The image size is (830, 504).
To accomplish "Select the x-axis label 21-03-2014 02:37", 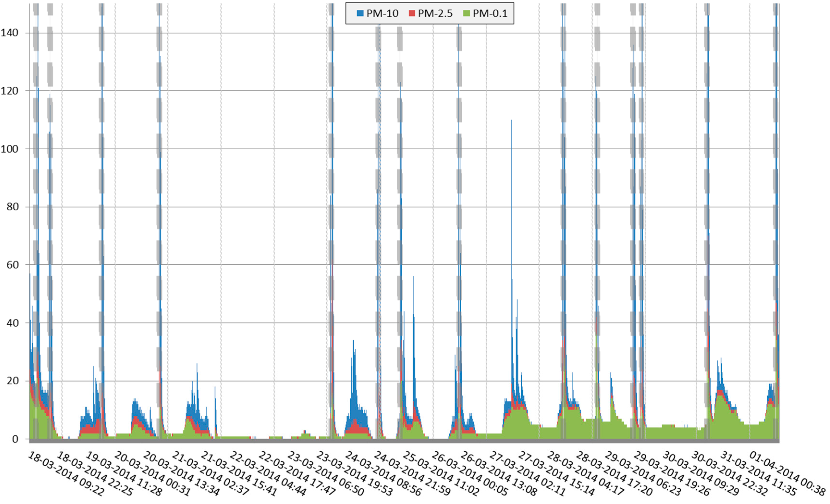I will (210, 474).
